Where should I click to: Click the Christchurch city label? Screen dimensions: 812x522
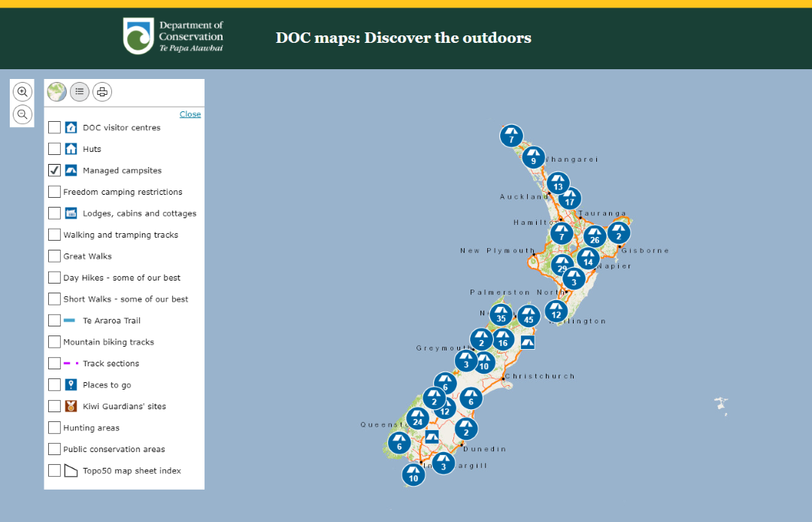540,377
